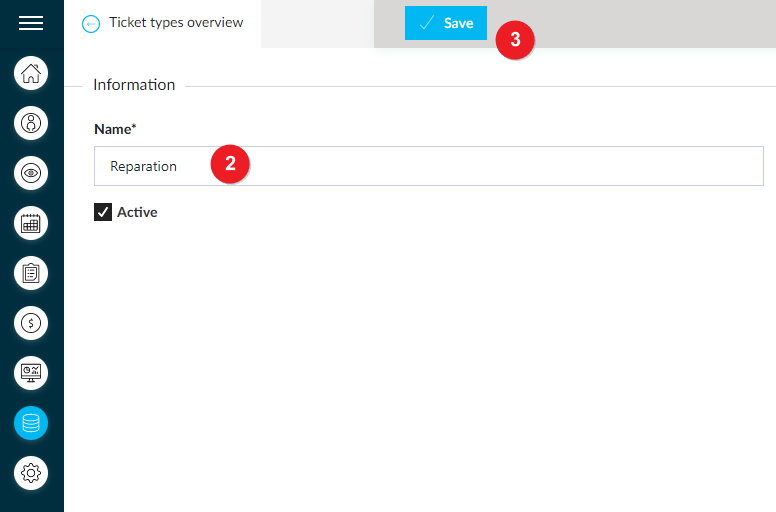Click the back arrow circle icon
This screenshot has width=776, height=512.
91,24
